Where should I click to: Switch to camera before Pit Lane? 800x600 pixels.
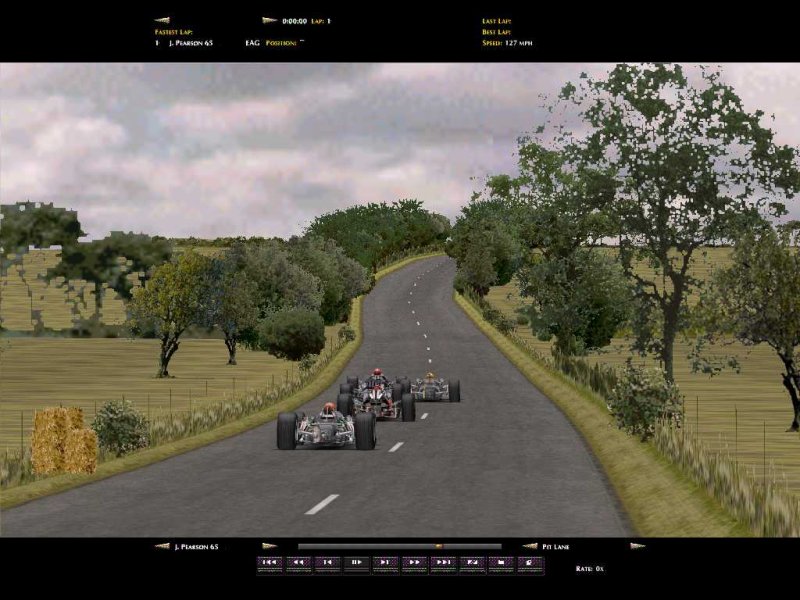(529, 546)
